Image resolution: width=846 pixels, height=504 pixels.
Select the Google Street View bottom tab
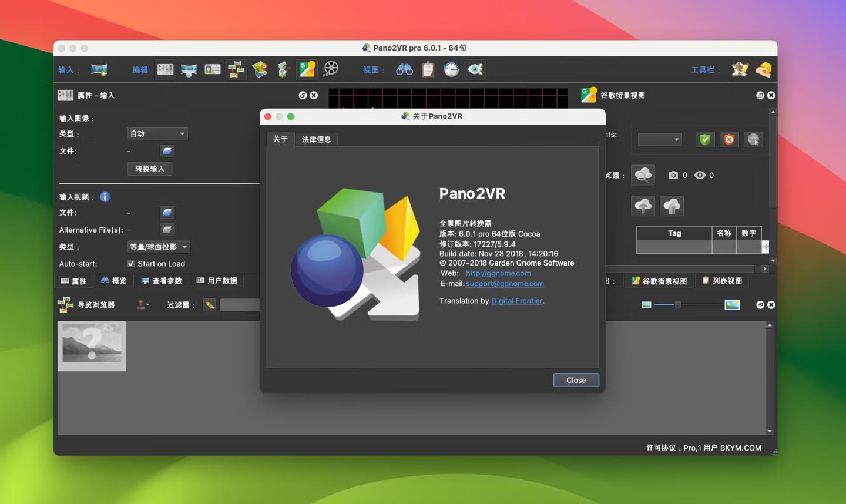coord(659,281)
